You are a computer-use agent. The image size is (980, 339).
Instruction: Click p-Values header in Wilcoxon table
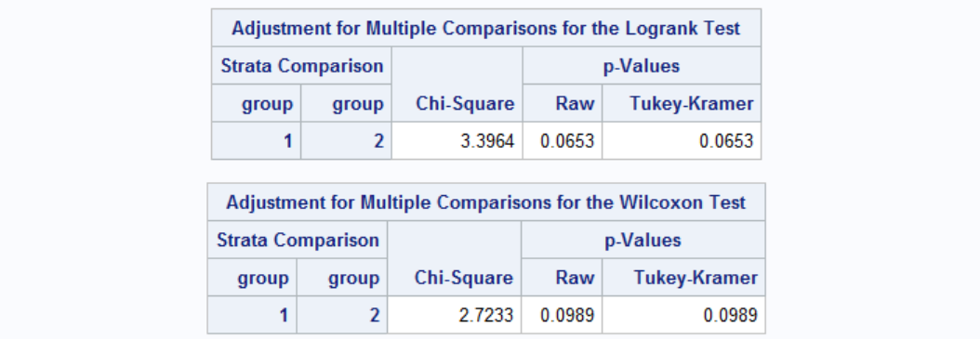(x=642, y=240)
